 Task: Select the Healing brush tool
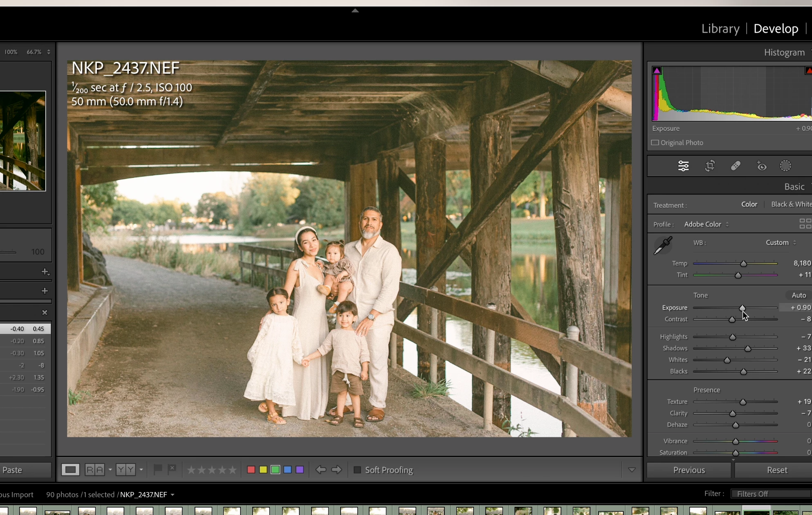[736, 166]
